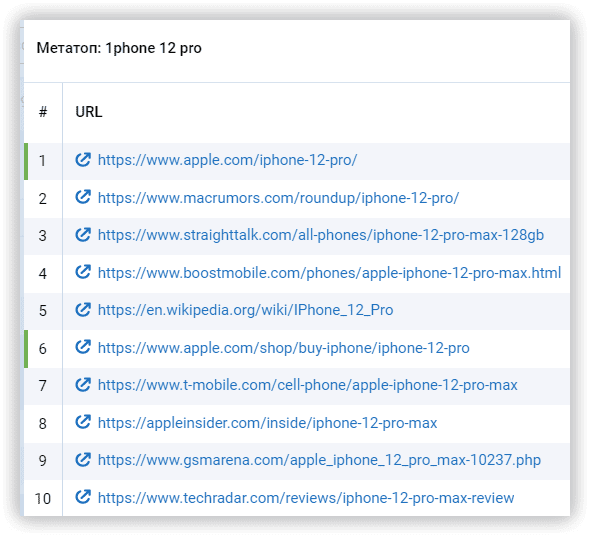Open external link icon for techradar.com row

83,497
